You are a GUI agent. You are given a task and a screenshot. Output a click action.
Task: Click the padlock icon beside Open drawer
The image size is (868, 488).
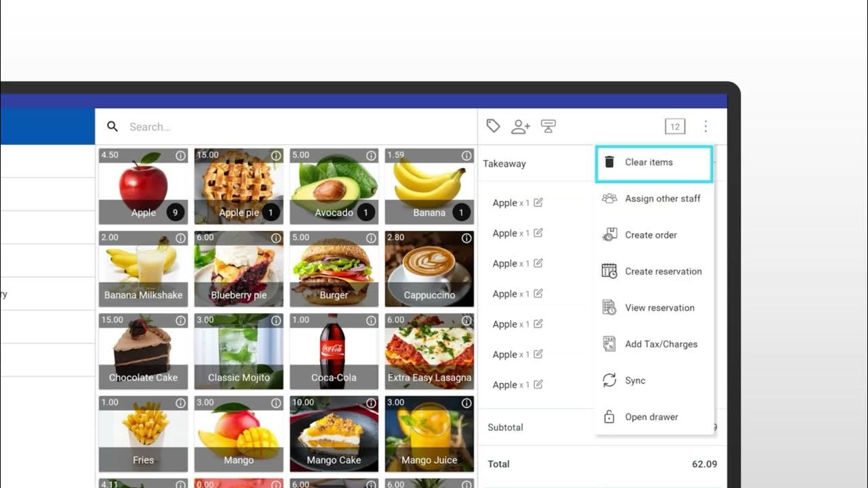tap(609, 417)
